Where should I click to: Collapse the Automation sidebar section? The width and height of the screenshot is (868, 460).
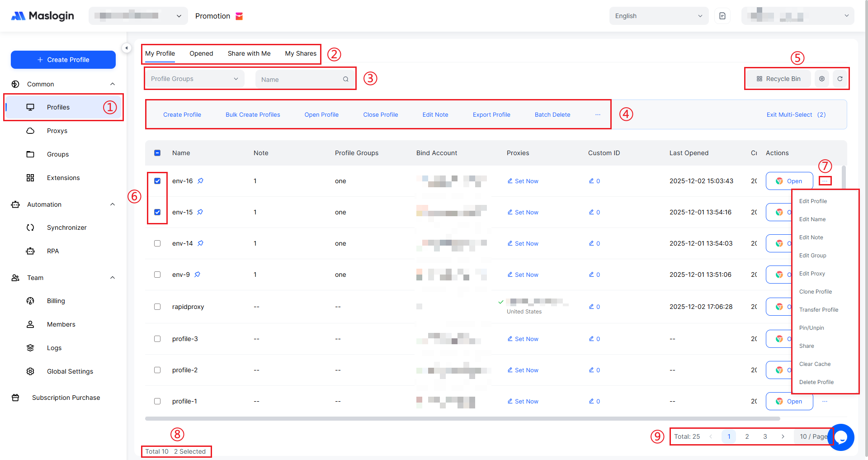pos(113,204)
